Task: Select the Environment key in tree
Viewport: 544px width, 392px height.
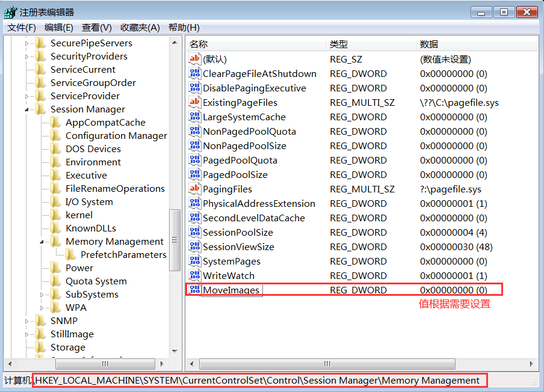Action: [93, 162]
